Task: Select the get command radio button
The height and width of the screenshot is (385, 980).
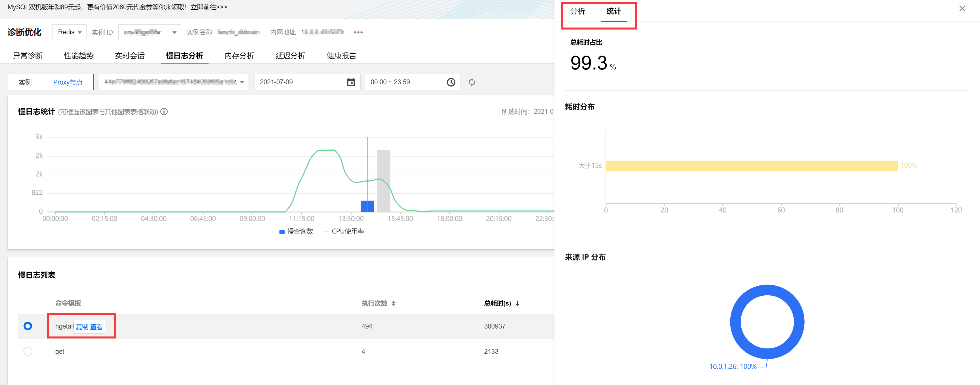Action: pyautogui.click(x=28, y=351)
